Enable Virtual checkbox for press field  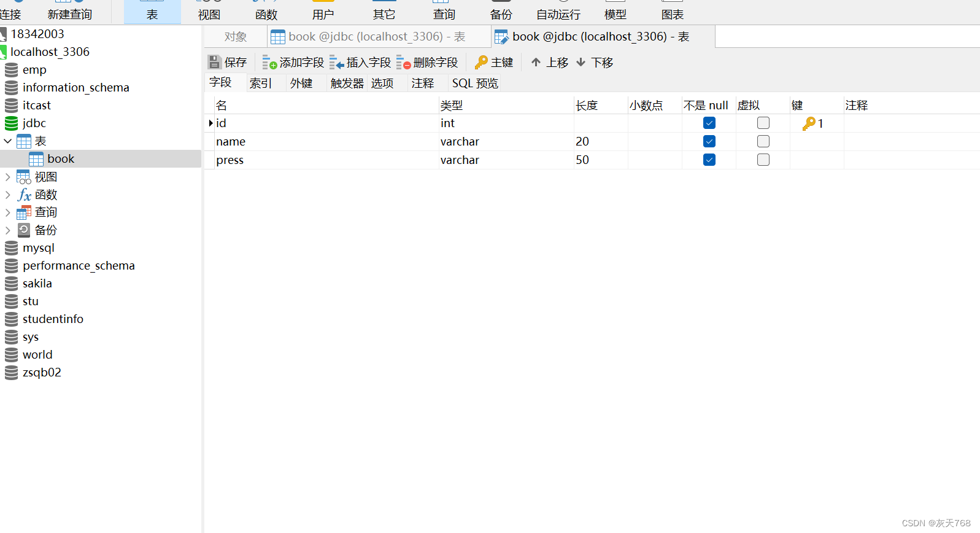(763, 160)
